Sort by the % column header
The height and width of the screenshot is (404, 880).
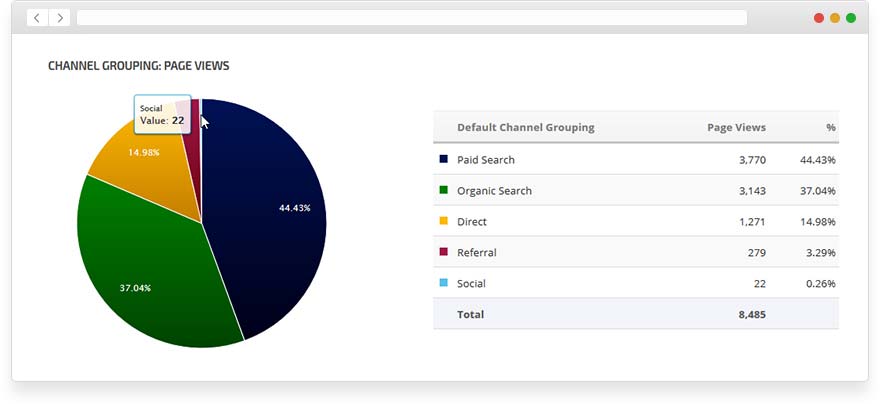point(830,127)
